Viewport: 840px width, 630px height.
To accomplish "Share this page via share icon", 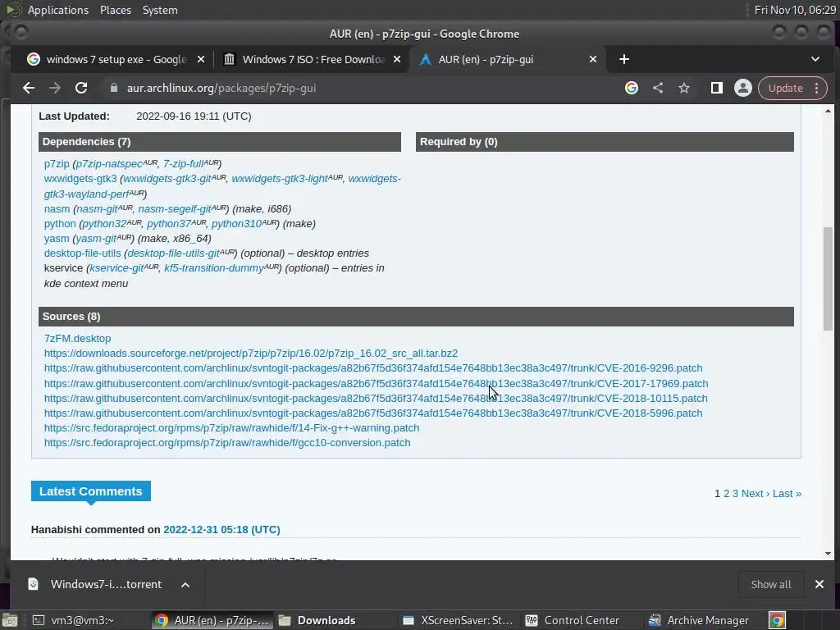I will click(658, 88).
